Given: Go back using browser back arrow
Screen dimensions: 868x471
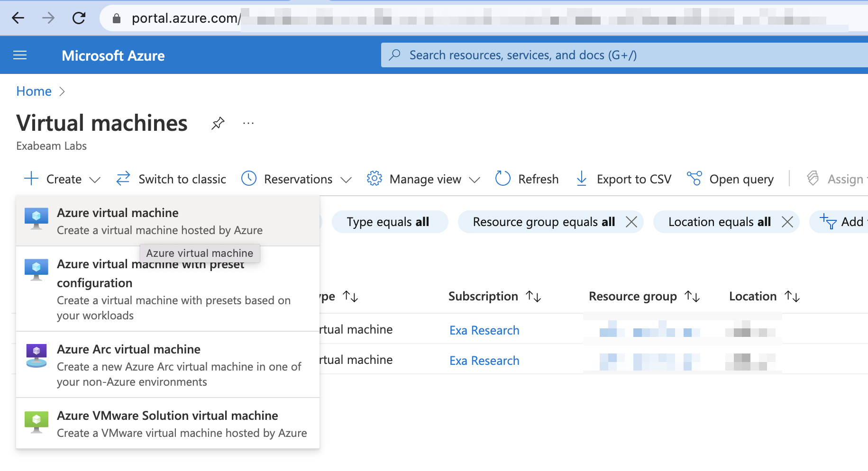Looking at the screenshot, I should coord(18,18).
